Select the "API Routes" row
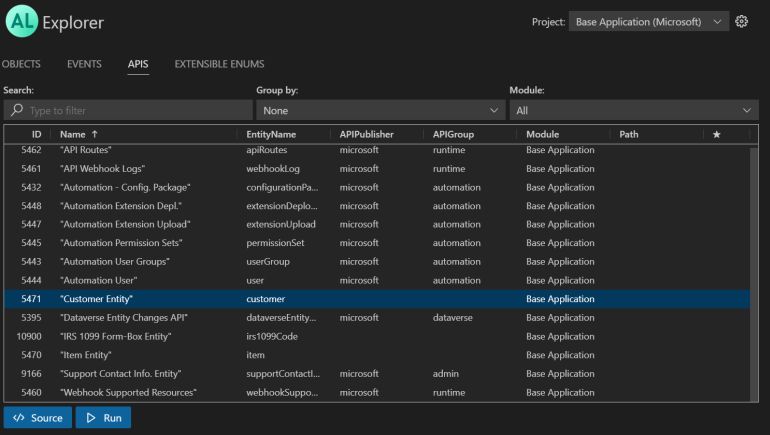 [377, 150]
